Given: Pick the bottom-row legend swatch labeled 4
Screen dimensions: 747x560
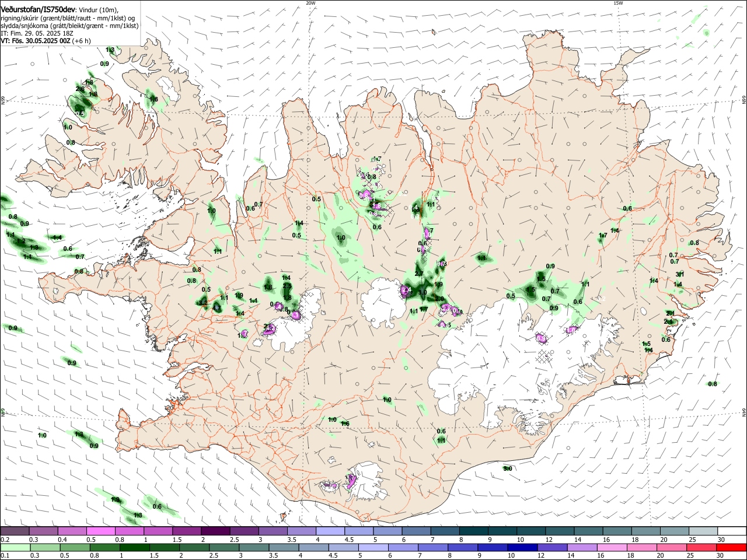Looking at the screenshot, I should tap(313, 547).
